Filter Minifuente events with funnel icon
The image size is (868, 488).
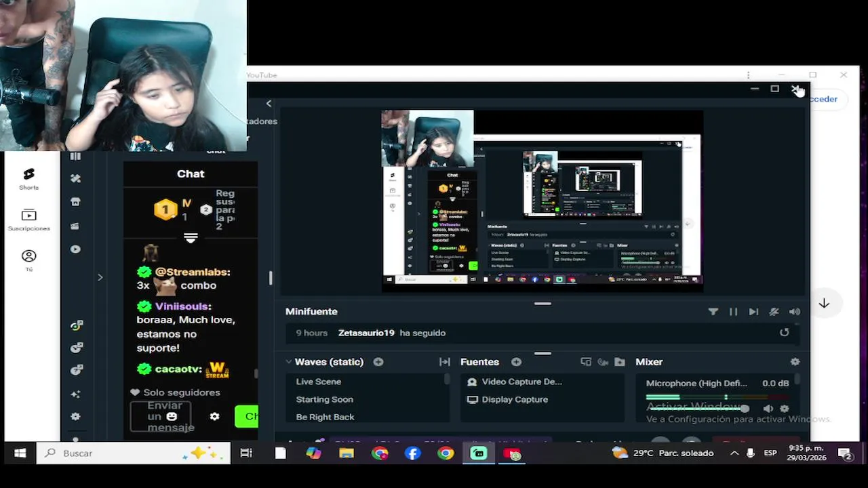coord(713,312)
